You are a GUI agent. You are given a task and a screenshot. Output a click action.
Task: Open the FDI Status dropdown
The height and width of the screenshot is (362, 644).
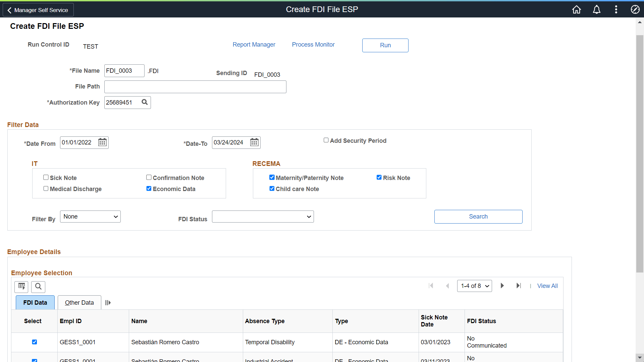click(x=263, y=217)
